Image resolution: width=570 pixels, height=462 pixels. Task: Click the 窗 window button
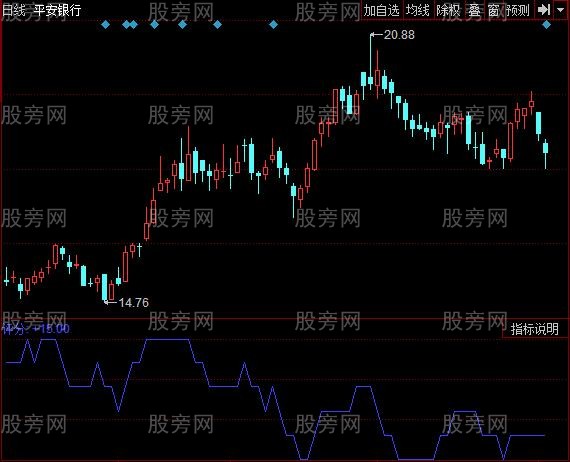[494, 10]
